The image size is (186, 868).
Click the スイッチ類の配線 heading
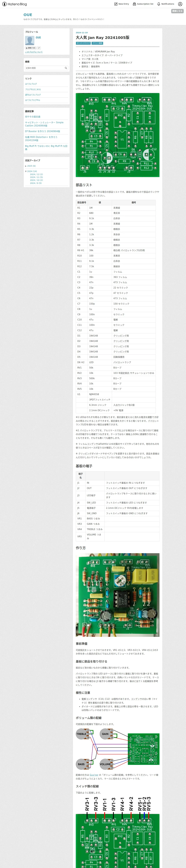[x=87, y=786]
